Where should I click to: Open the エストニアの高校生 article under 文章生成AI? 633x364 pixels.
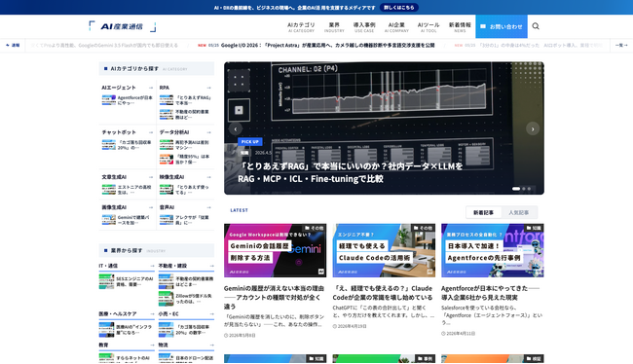point(127,190)
